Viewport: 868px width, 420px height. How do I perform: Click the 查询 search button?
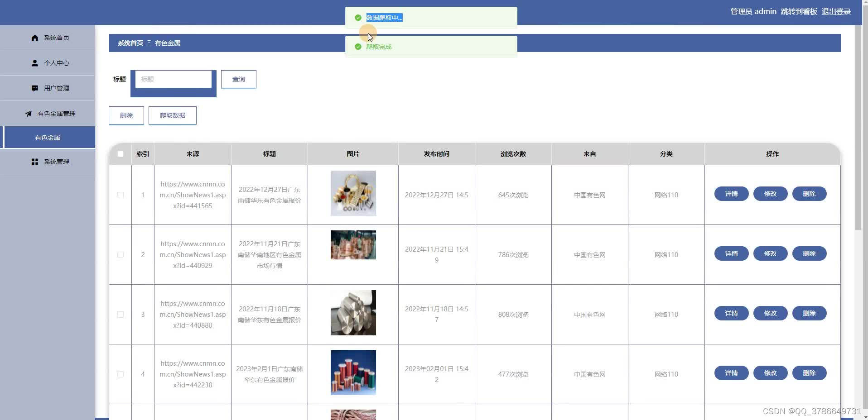239,79
